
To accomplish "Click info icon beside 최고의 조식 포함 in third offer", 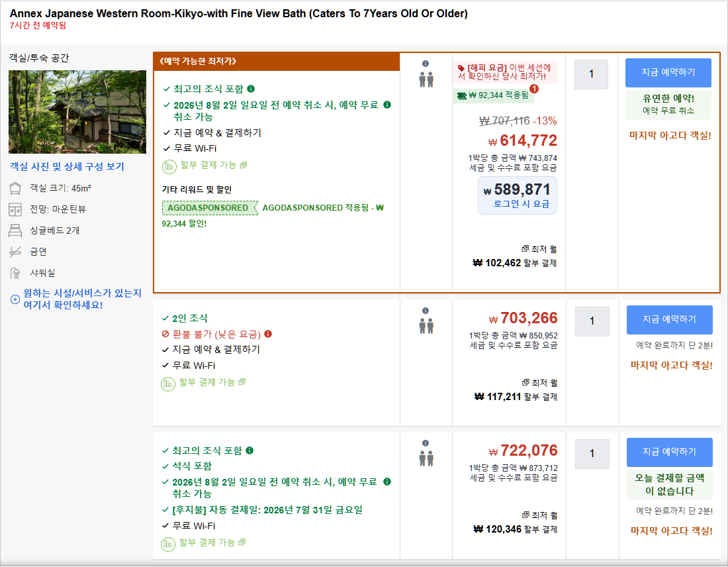I will (x=250, y=450).
